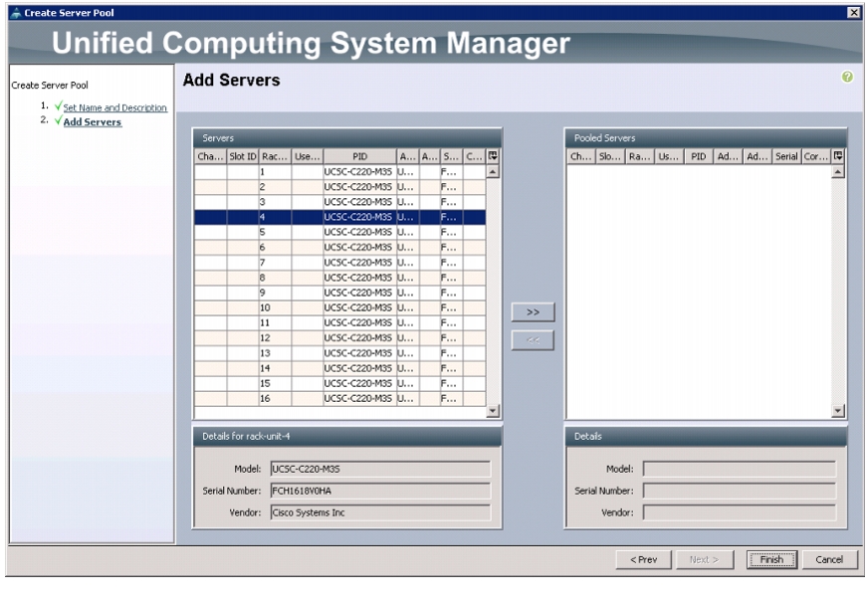This screenshot has width=868, height=603.
Task: Select rack server 9 row
Action: (x=339, y=293)
